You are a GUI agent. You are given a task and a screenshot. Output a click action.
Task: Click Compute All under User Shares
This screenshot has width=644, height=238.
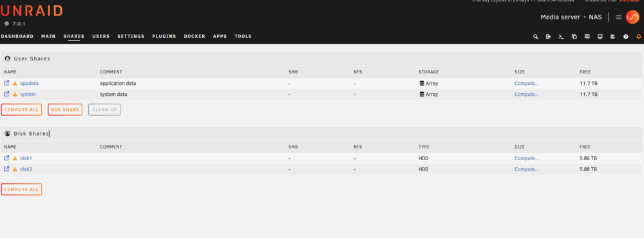pyautogui.click(x=21, y=109)
